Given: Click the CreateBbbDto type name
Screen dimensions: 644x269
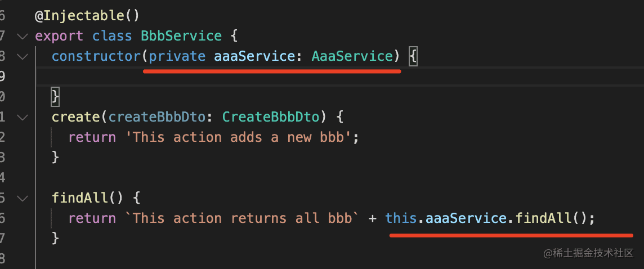Looking at the screenshot, I should [271, 117].
